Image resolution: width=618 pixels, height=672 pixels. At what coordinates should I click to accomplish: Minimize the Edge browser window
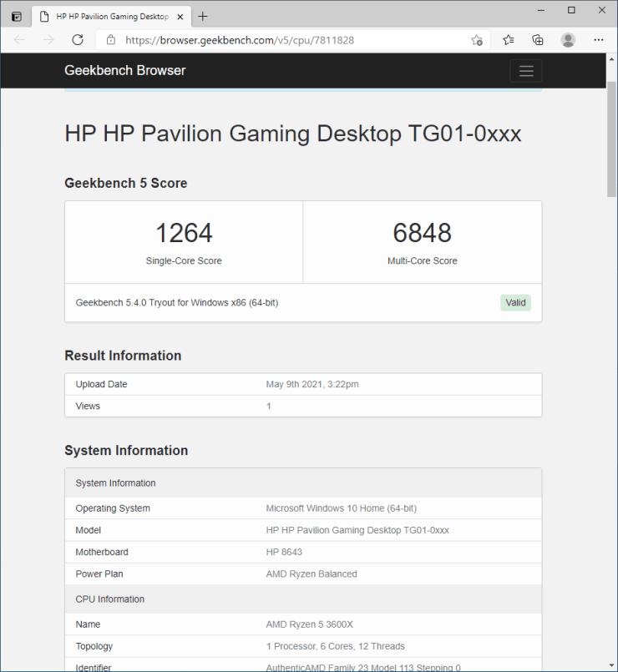pos(541,10)
